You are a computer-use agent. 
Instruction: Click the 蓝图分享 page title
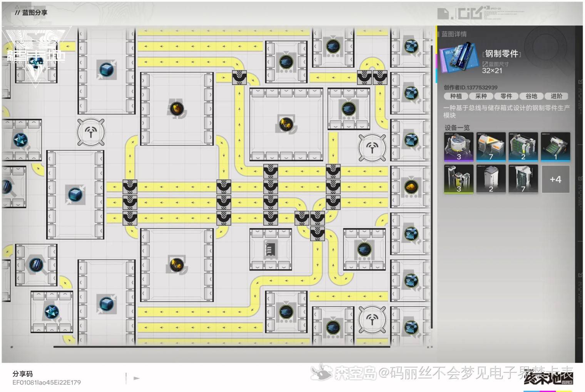(x=35, y=12)
